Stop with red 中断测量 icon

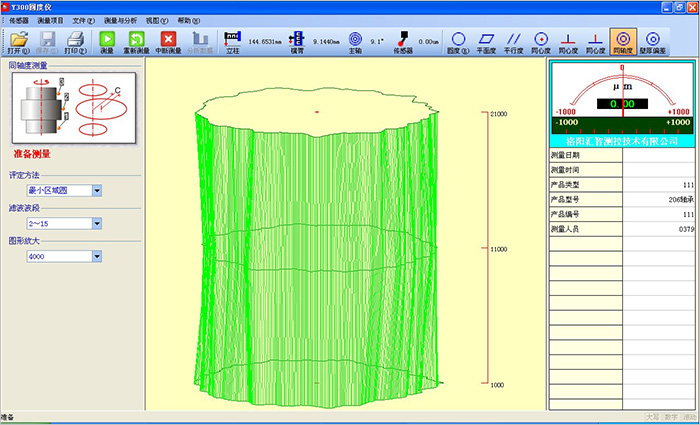[168, 40]
